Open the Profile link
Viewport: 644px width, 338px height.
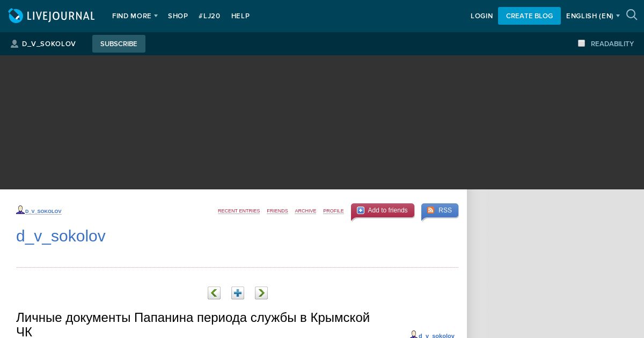333,211
